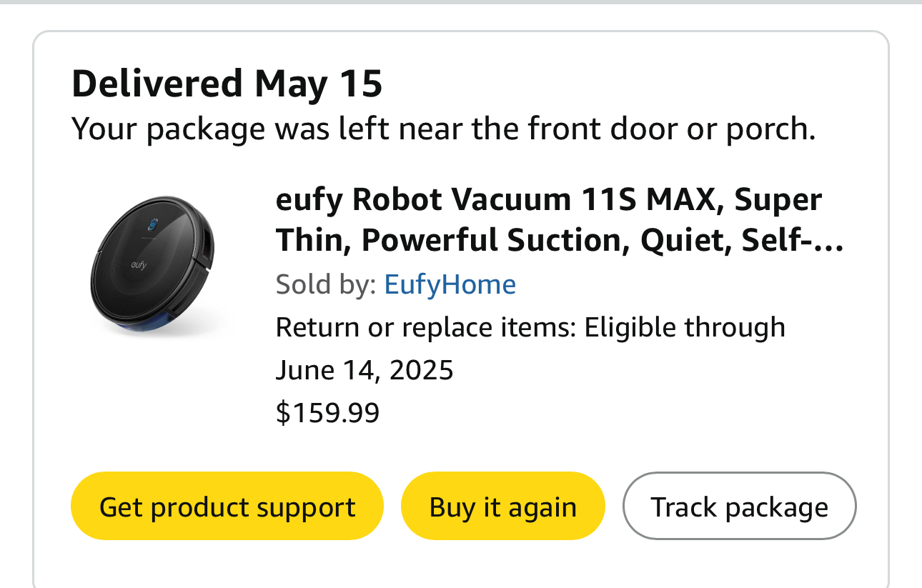The width and height of the screenshot is (922, 588).
Task: Click the $159.99 price text
Action: click(327, 412)
